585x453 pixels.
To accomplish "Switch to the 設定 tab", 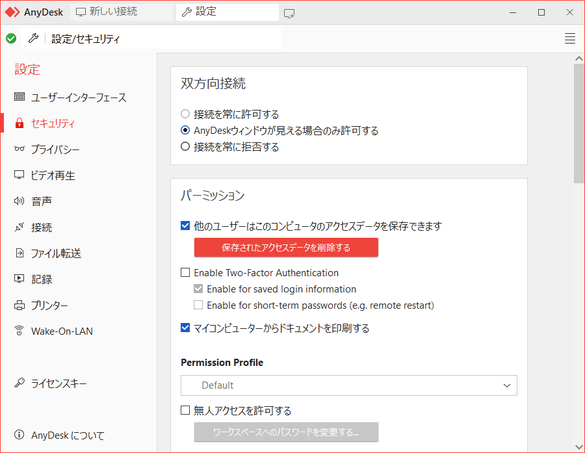I will [x=227, y=12].
